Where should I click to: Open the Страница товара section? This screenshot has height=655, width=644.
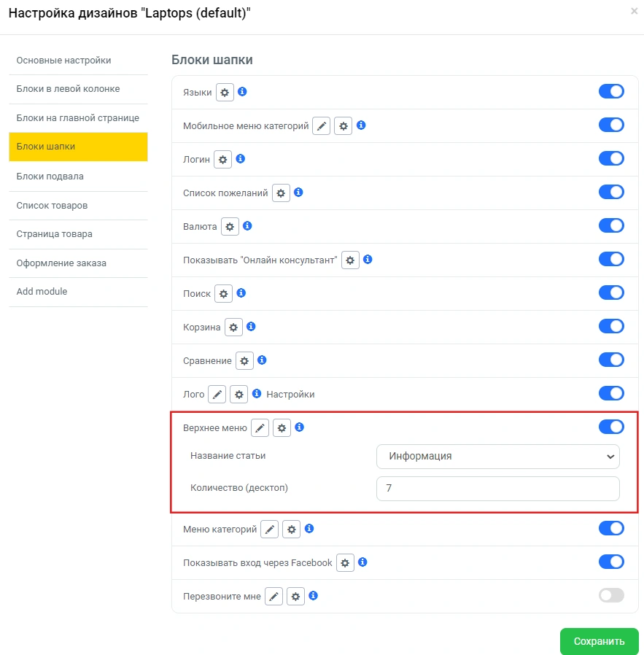[54, 234]
